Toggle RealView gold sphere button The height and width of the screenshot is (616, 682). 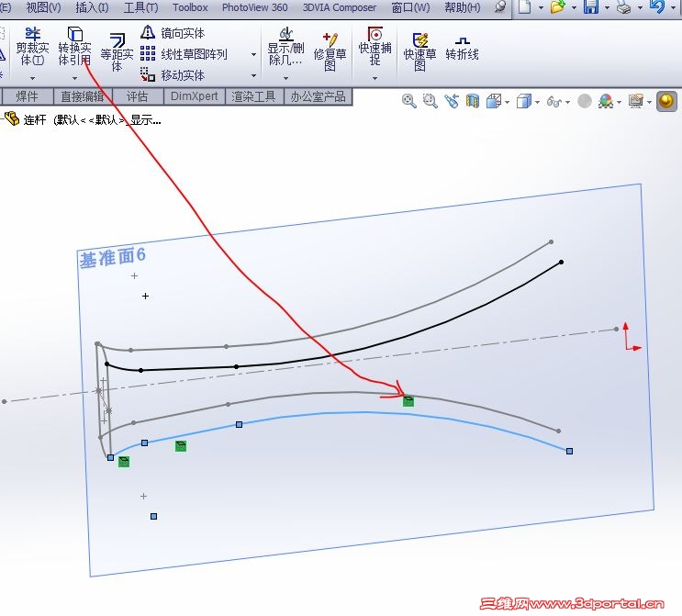point(666,101)
